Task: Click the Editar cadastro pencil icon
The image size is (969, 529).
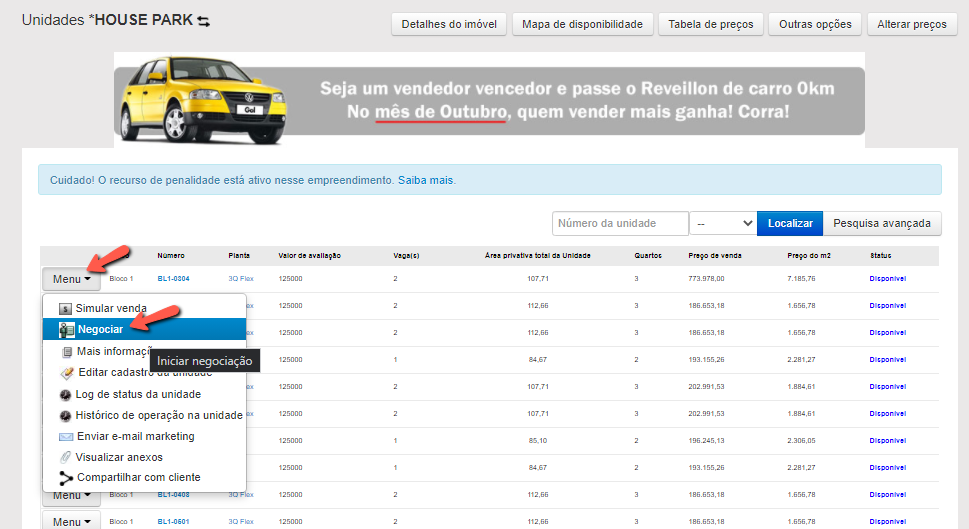Action: point(67,373)
